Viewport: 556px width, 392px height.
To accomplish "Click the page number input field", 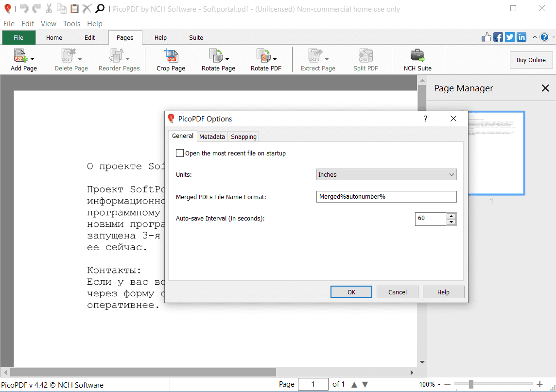I will pos(313,385).
